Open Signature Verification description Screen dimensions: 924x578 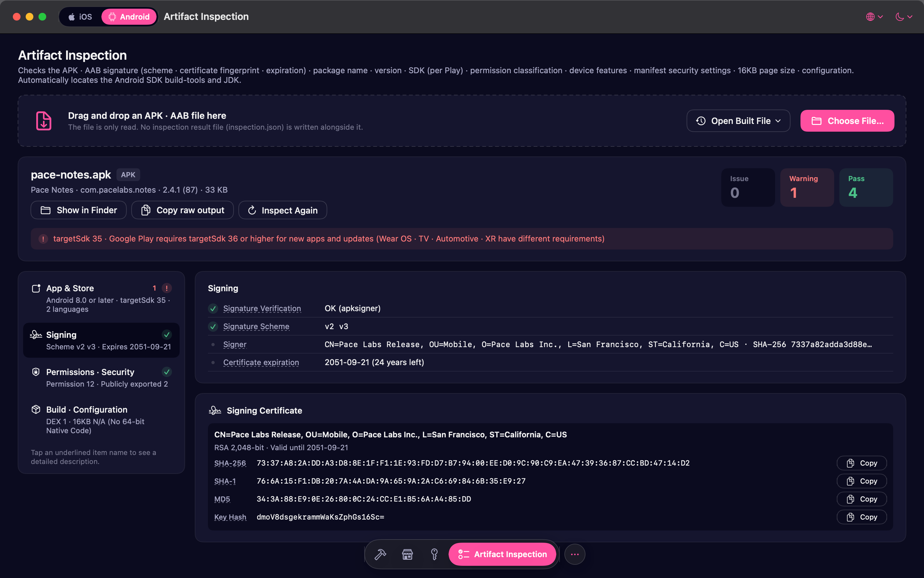pyautogui.click(x=262, y=309)
